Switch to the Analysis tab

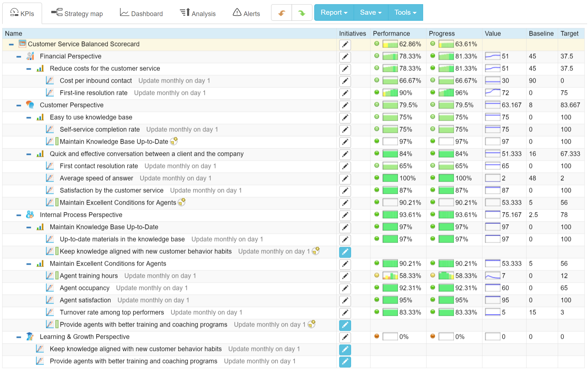[x=198, y=13]
